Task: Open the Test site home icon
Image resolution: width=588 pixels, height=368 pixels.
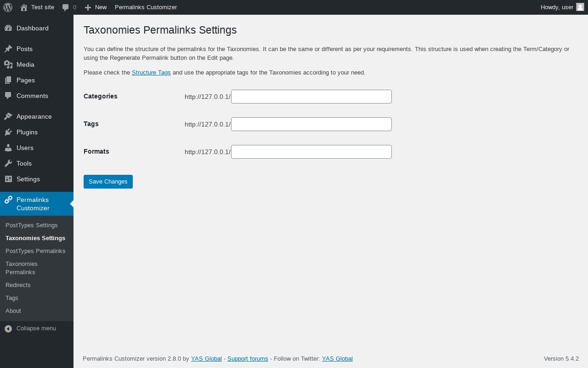Action: [x=24, y=7]
